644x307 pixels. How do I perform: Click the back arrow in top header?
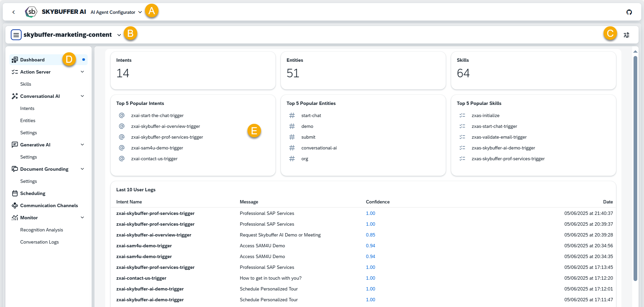tap(13, 12)
